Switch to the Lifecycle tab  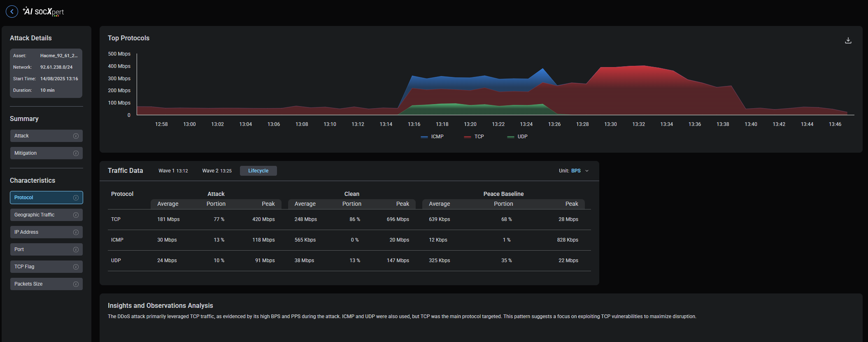(258, 171)
